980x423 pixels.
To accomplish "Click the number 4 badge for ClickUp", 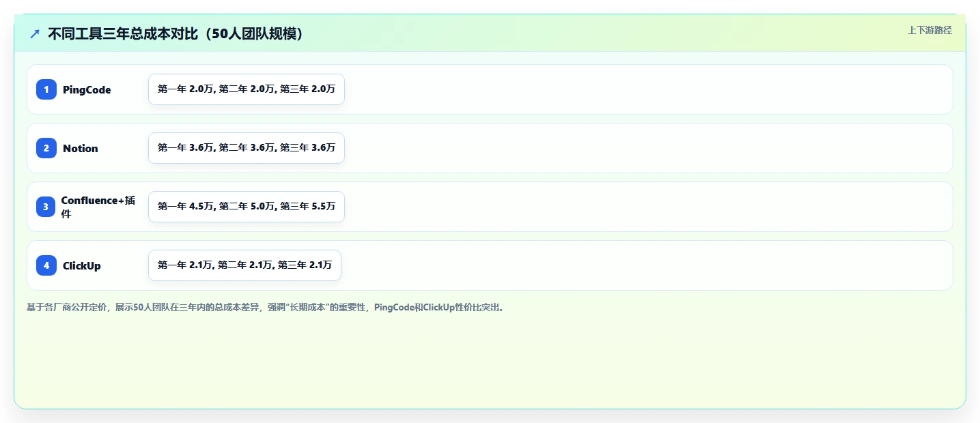I will point(46,265).
